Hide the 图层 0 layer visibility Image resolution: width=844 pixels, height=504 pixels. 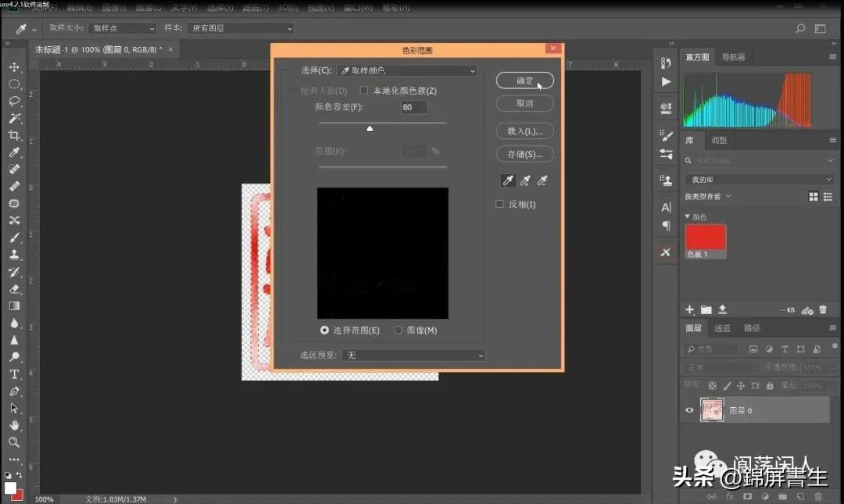click(x=689, y=410)
